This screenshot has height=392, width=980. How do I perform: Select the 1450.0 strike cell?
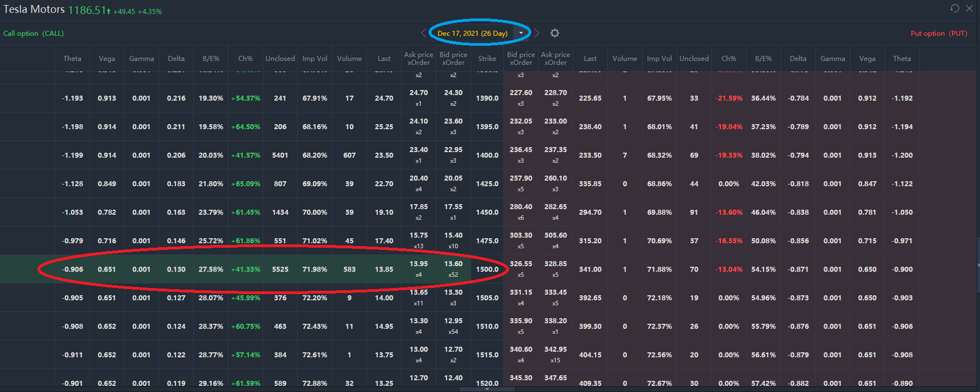pyautogui.click(x=487, y=212)
